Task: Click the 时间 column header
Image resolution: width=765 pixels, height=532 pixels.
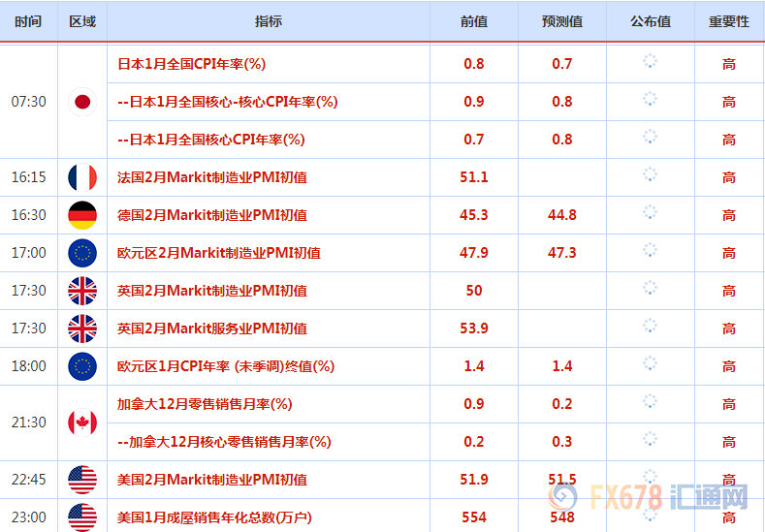Action: (28, 21)
